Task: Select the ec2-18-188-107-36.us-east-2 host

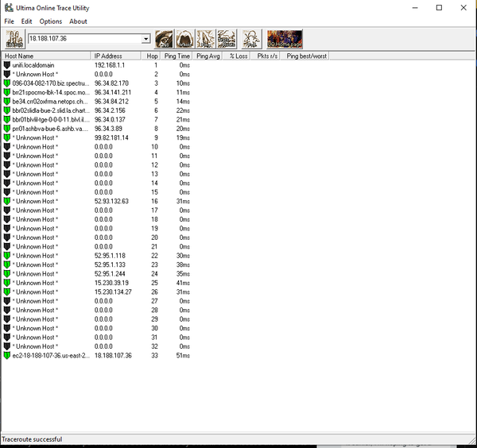Action: click(51, 356)
